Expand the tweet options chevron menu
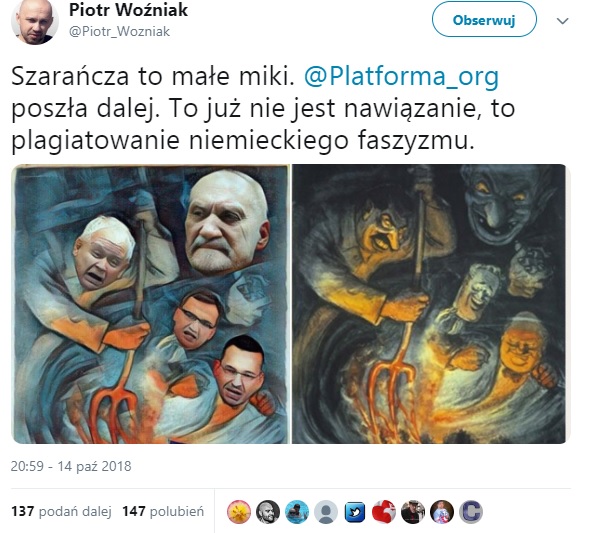 pyautogui.click(x=563, y=21)
